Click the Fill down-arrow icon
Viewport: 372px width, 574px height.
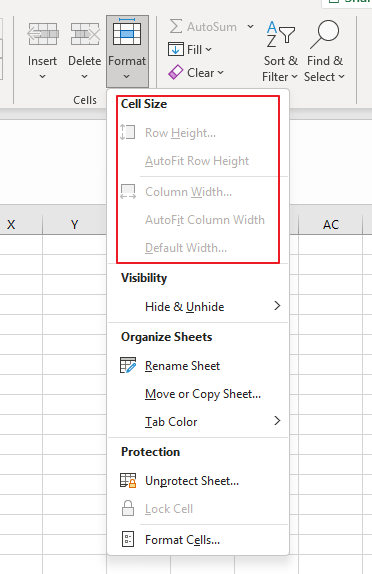point(176,49)
